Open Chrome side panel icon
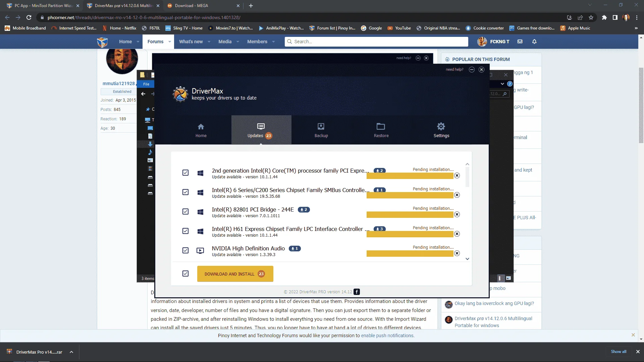 [x=615, y=17]
